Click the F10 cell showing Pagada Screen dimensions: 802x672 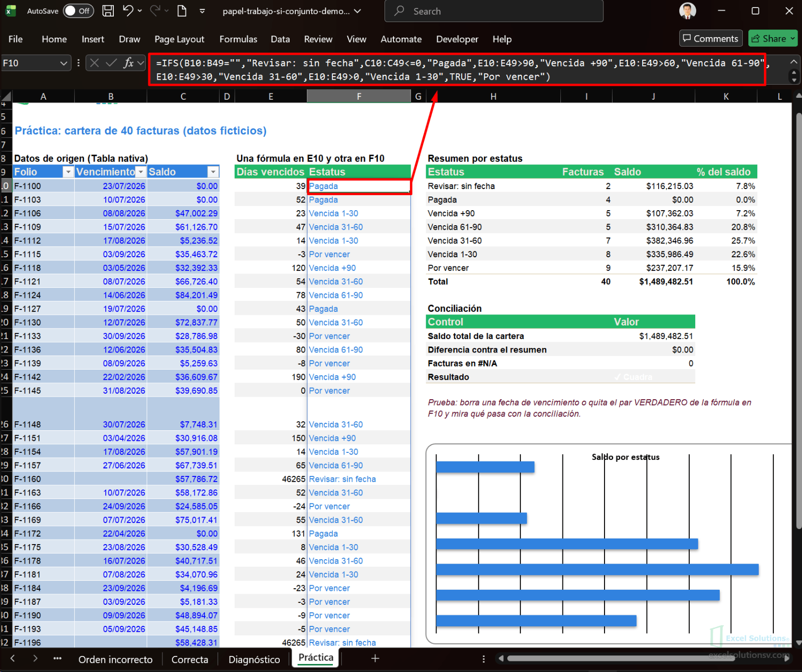coord(359,186)
